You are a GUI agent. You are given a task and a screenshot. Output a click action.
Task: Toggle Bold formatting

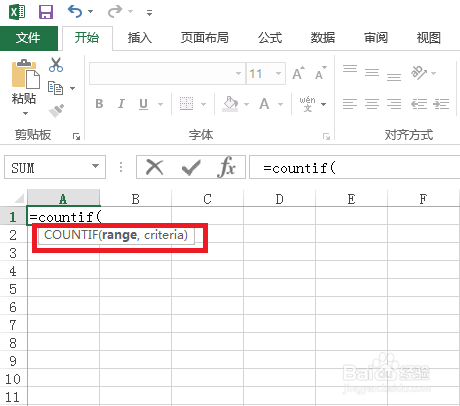tap(99, 104)
